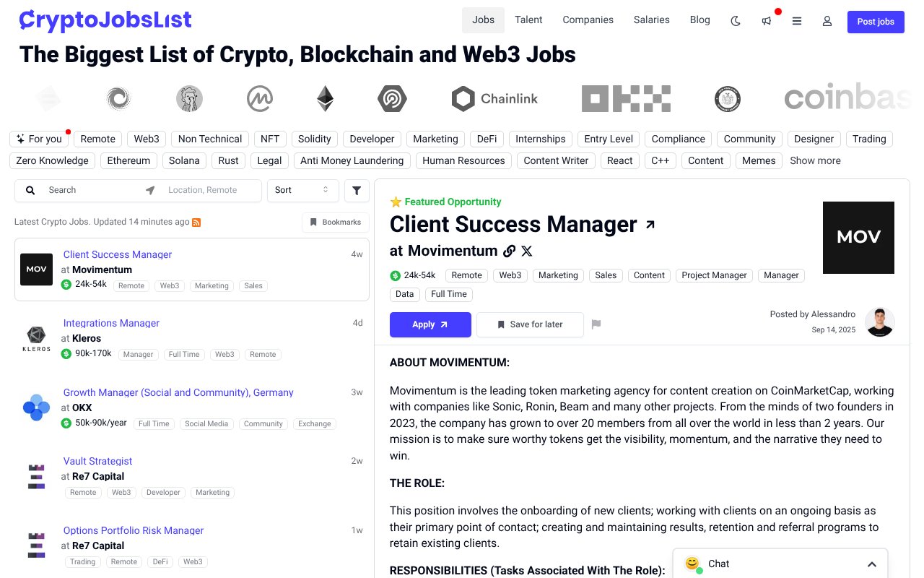Open the filter funnel icon next to Sort
The image size is (924, 578).
(x=357, y=190)
